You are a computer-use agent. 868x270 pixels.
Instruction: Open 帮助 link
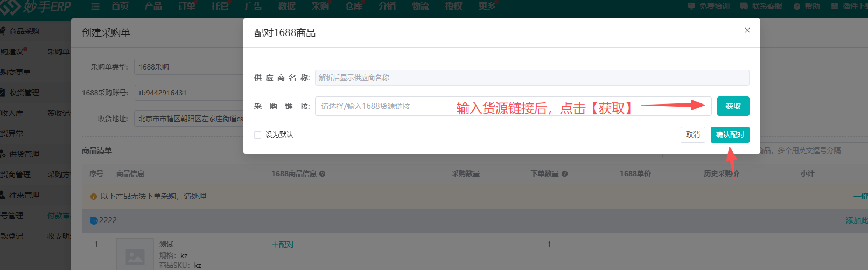coord(812,6)
